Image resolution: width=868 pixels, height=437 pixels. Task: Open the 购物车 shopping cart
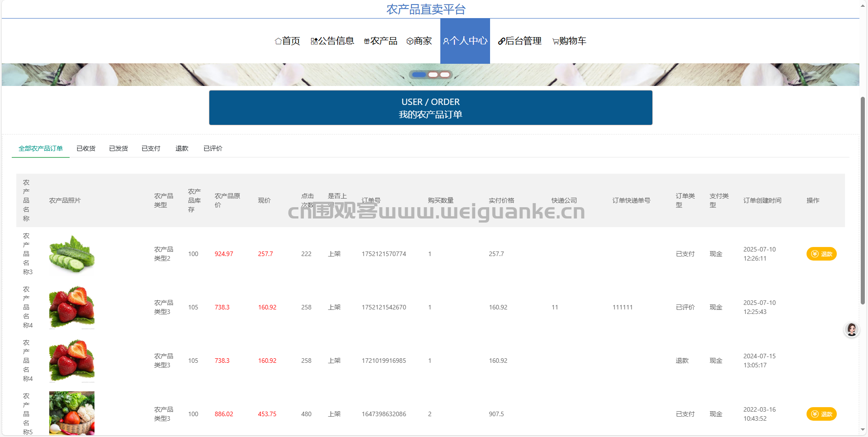point(569,41)
